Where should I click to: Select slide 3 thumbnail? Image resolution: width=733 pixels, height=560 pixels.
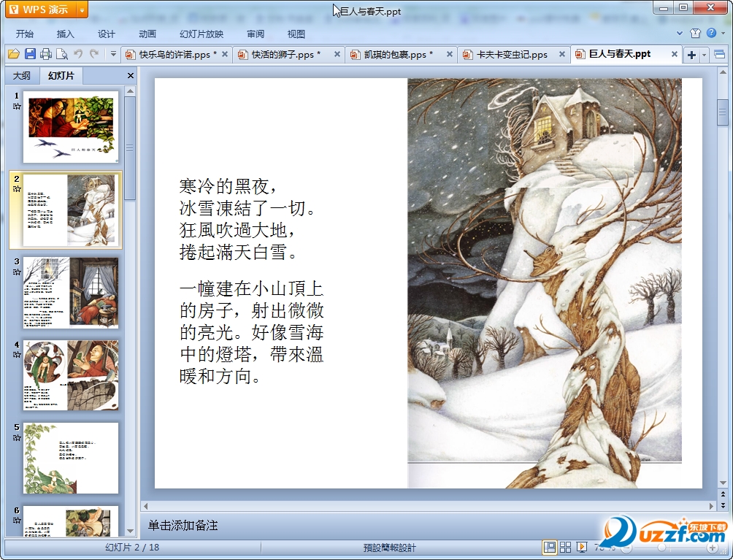71,293
